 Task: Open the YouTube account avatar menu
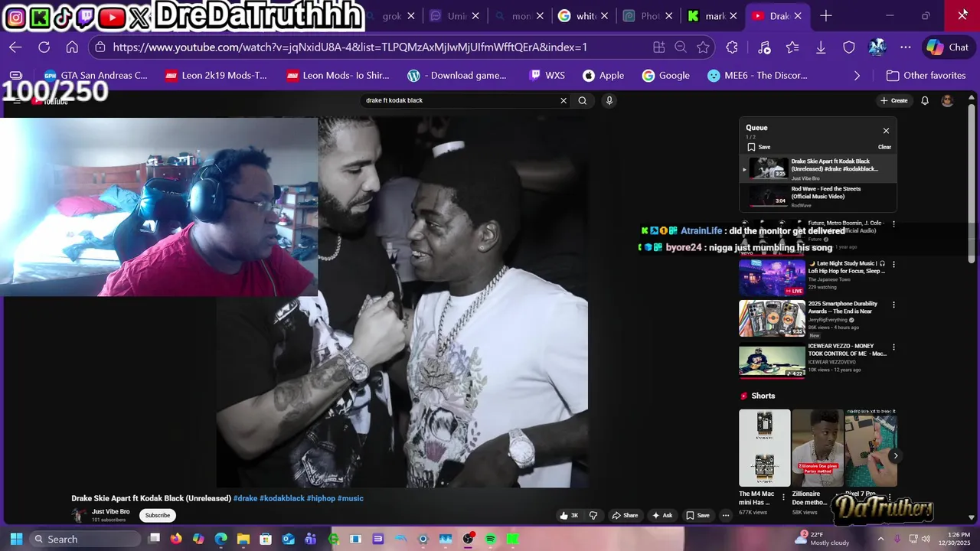pyautogui.click(x=947, y=100)
